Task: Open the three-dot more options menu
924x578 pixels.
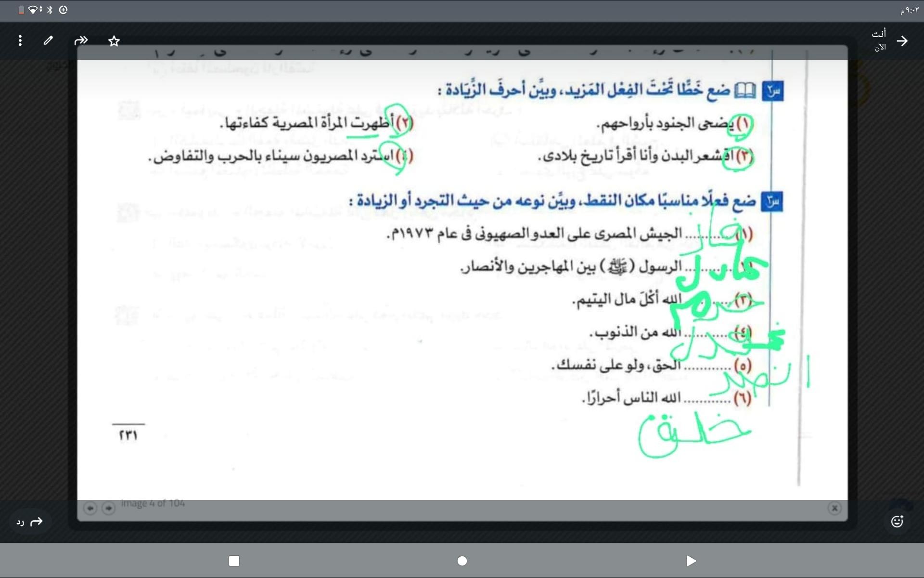Action: click(x=20, y=41)
